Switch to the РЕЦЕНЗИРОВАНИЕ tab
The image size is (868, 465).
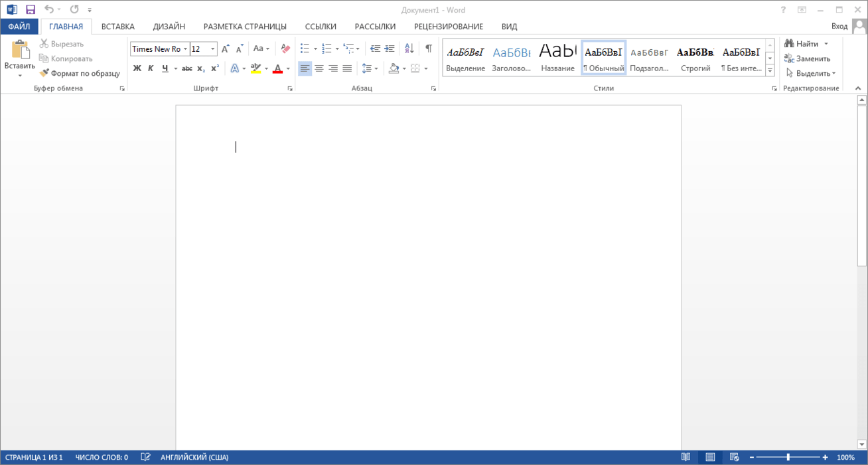(449, 27)
